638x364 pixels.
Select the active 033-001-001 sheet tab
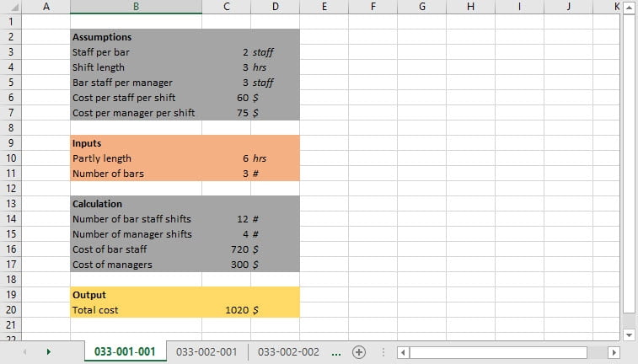[x=125, y=352]
